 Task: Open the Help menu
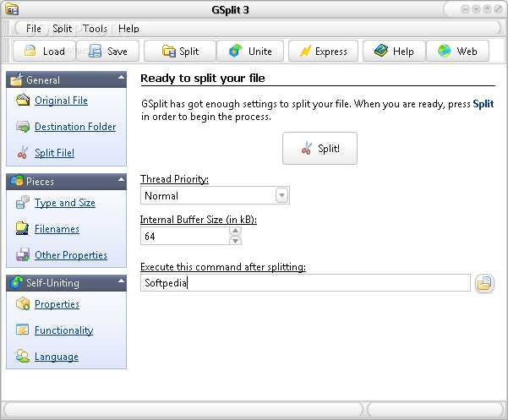coord(128,29)
